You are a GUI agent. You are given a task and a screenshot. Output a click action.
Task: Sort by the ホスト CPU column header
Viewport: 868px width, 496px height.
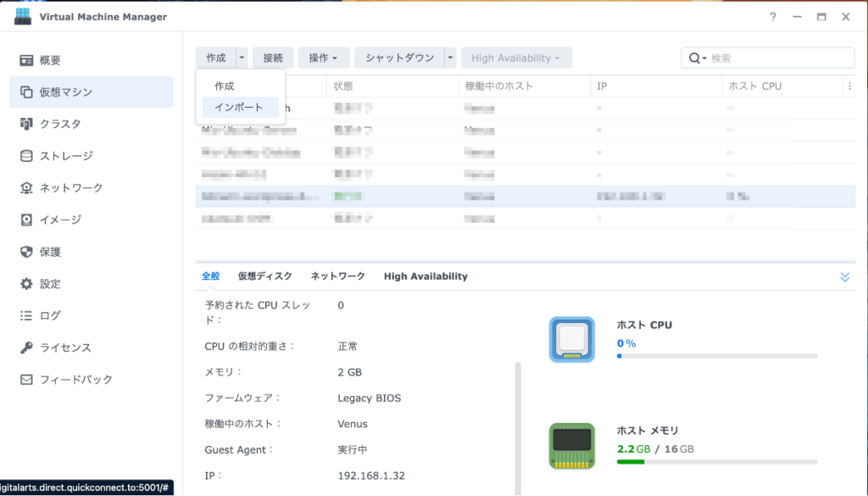[x=782, y=86]
